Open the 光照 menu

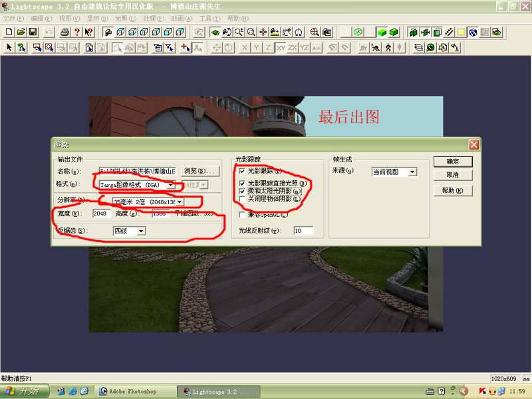click(x=126, y=19)
